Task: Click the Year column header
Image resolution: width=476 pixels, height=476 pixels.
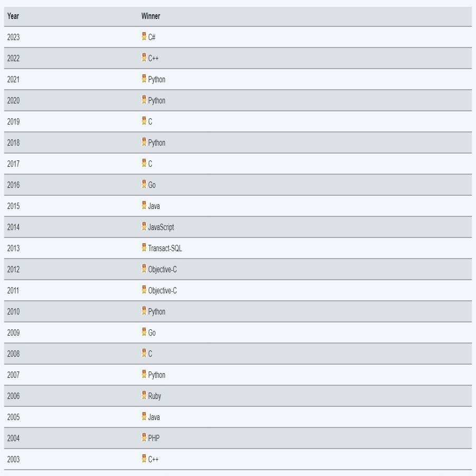Action: click(x=13, y=16)
